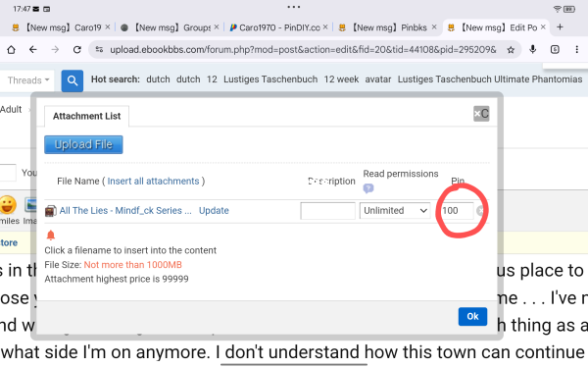Open the three-dot overflow at top

coord(294,7)
